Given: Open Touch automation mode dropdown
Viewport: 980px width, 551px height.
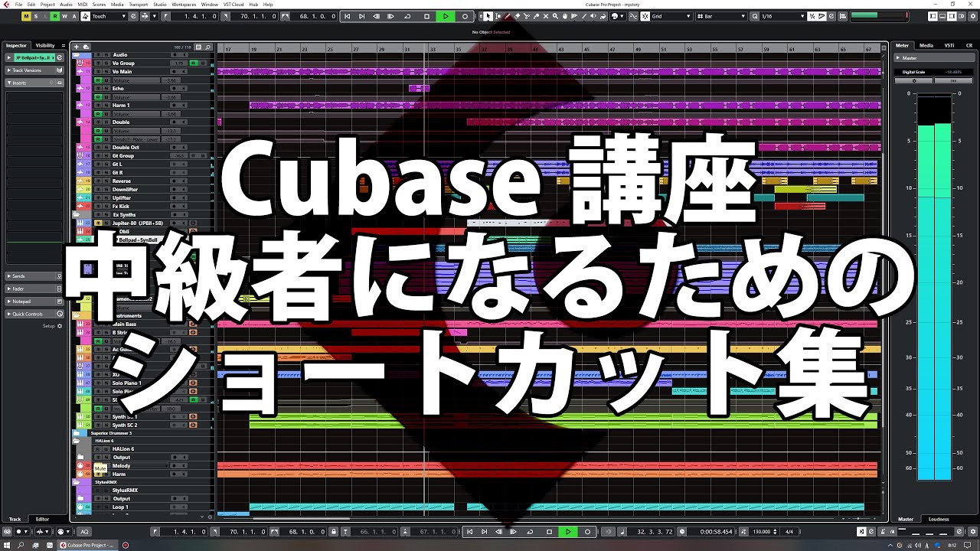Looking at the screenshot, I should [x=109, y=16].
